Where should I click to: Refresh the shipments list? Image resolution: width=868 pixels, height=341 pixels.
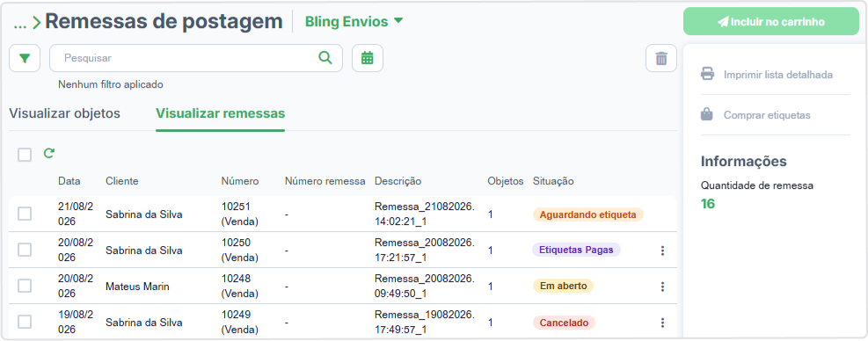pos(49,153)
